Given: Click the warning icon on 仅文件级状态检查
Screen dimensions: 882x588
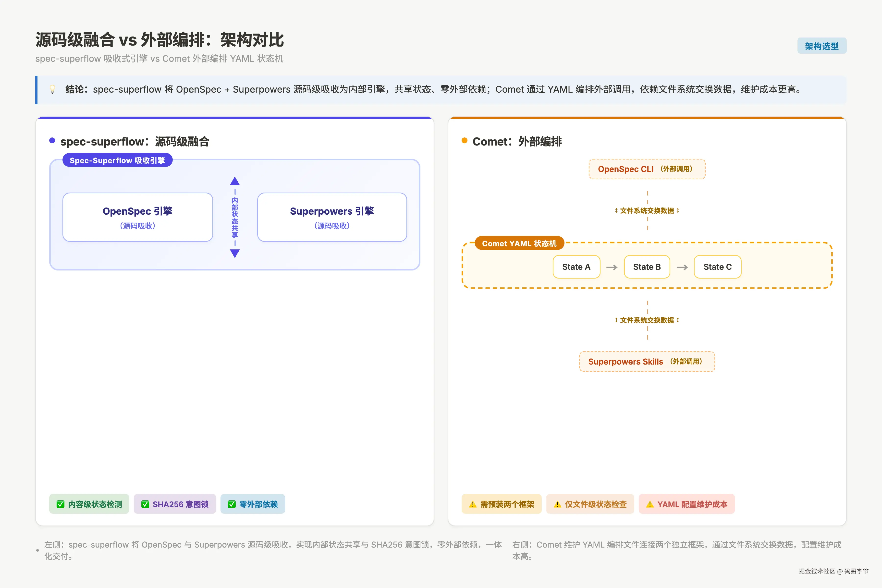Looking at the screenshot, I should click(x=558, y=504).
